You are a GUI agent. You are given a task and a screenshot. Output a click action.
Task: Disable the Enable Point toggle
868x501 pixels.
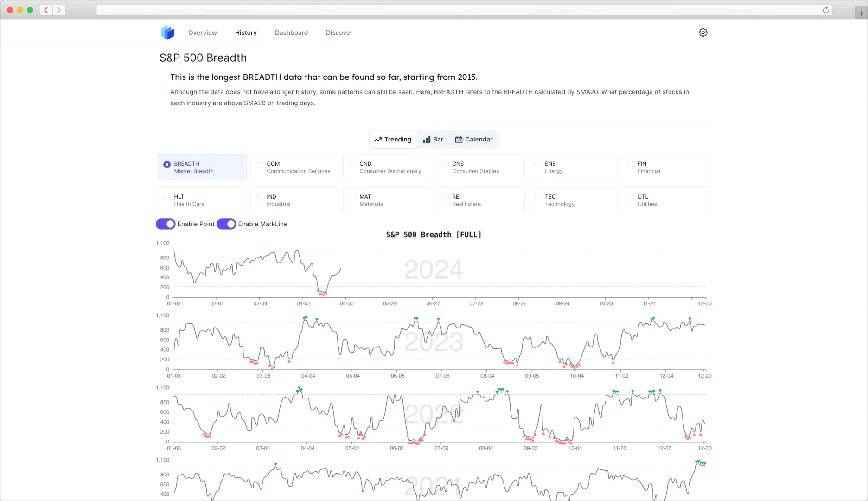pyautogui.click(x=166, y=224)
